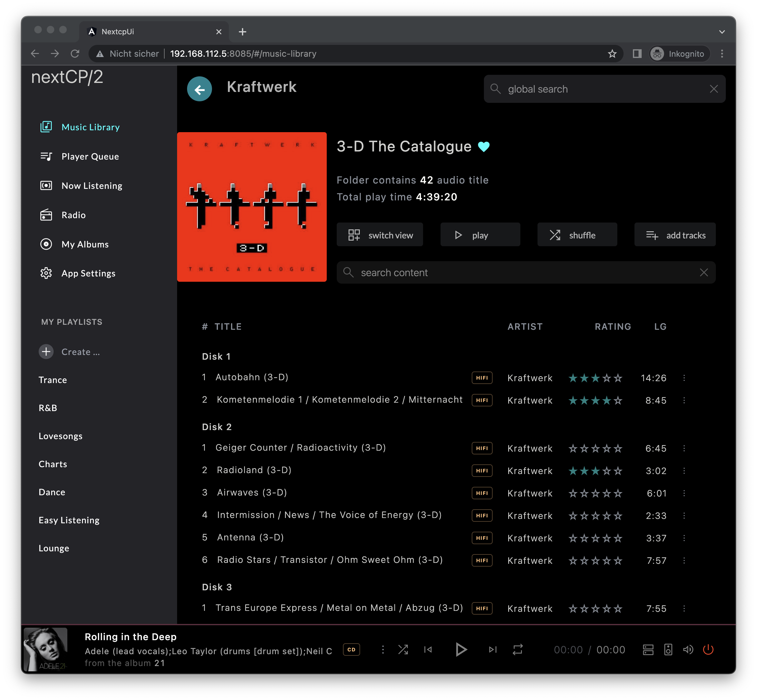This screenshot has width=757, height=700.
Task: Open the media server selection icon
Action: coord(648,649)
